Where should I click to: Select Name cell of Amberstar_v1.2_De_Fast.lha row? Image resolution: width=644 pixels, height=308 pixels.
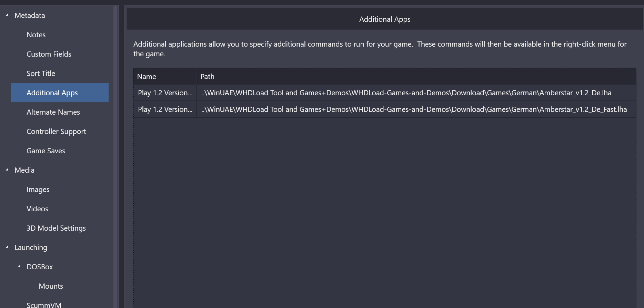point(165,109)
